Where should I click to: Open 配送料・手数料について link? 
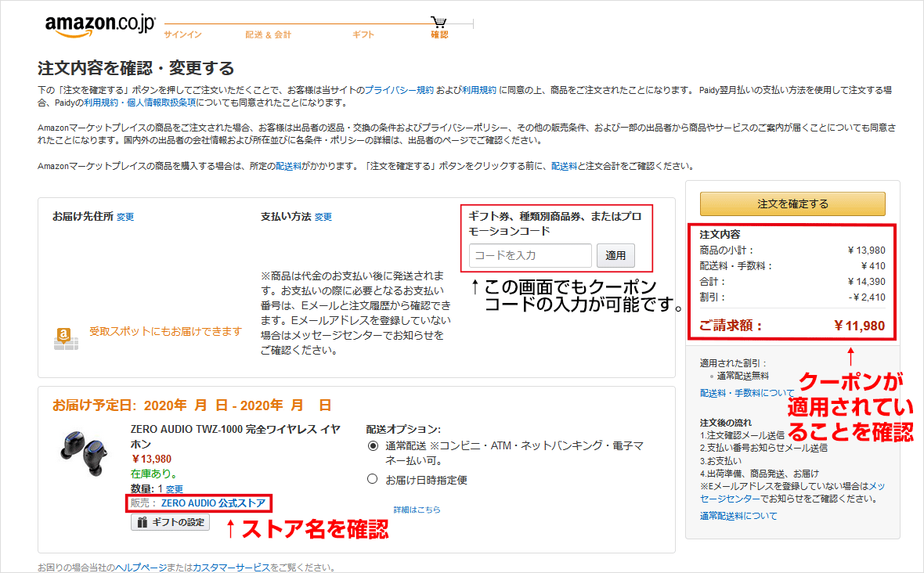746,393
